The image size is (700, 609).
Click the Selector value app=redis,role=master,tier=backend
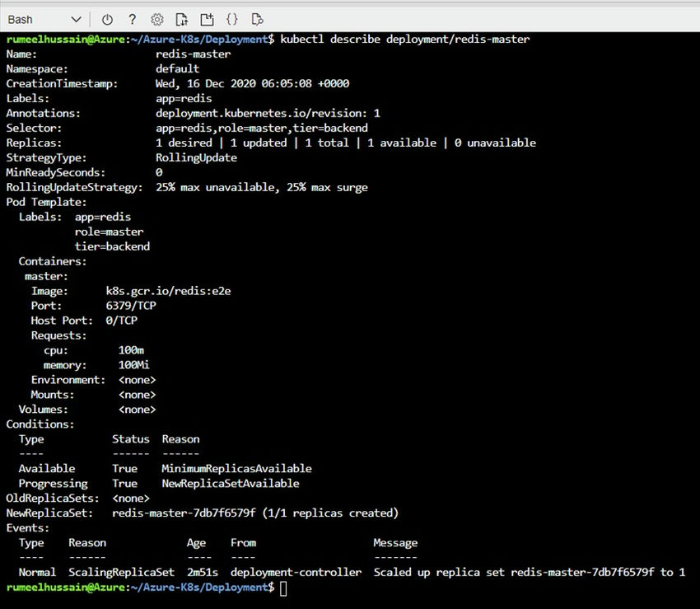click(x=262, y=129)
